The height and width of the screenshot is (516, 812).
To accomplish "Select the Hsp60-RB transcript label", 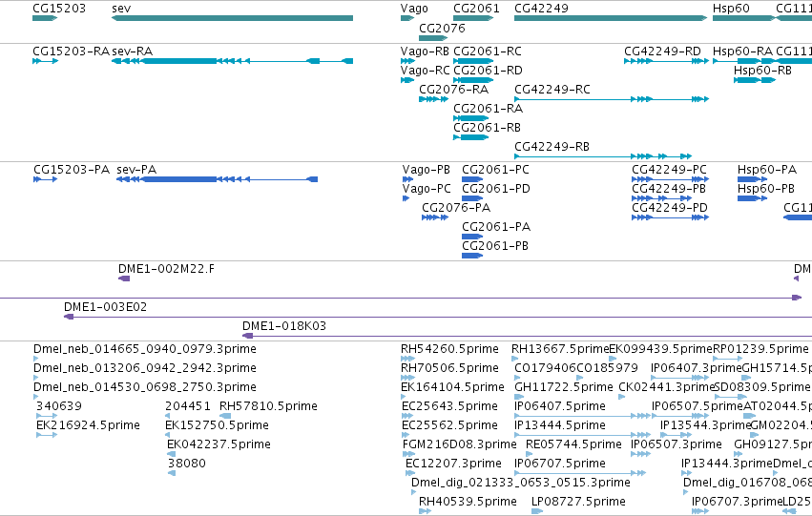I will click(x=762, y=71).
